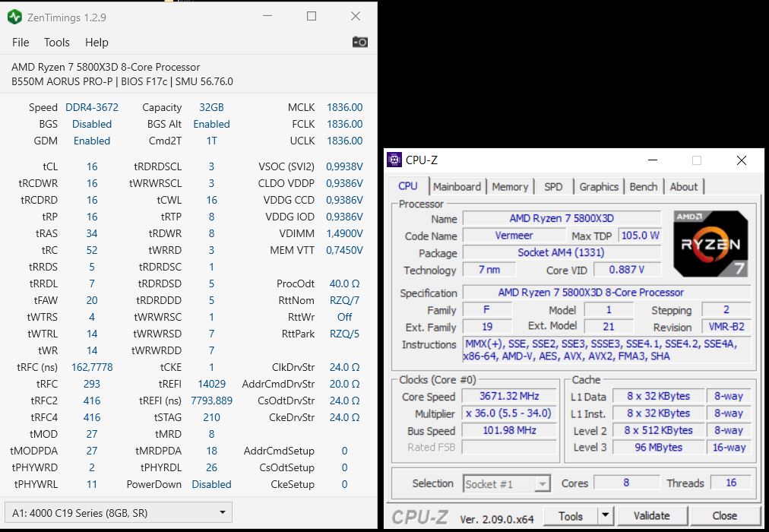Image resolution: width=769 pixels, height=532 pixels.
Task: Click the VSOC (SVI2) 0,9938V value
Action: [344, 166]
